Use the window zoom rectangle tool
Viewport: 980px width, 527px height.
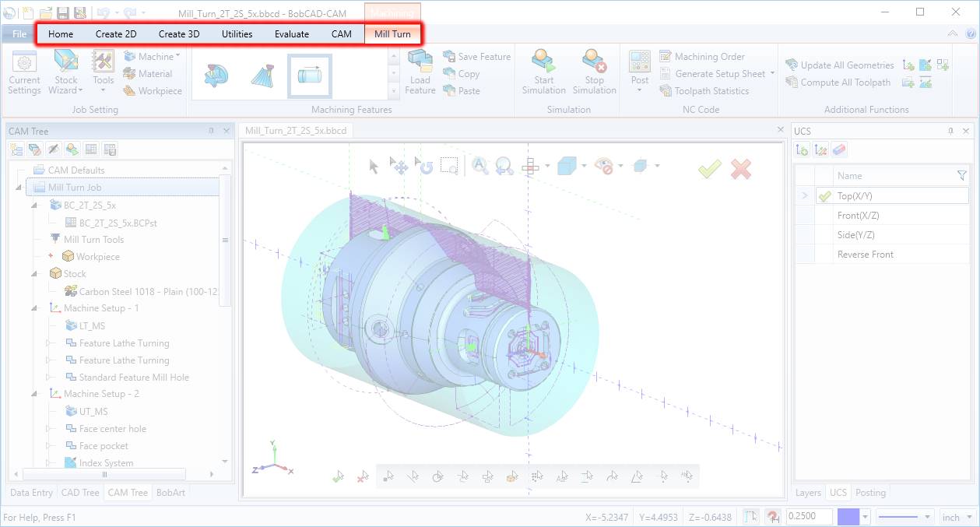coord(449,166)
